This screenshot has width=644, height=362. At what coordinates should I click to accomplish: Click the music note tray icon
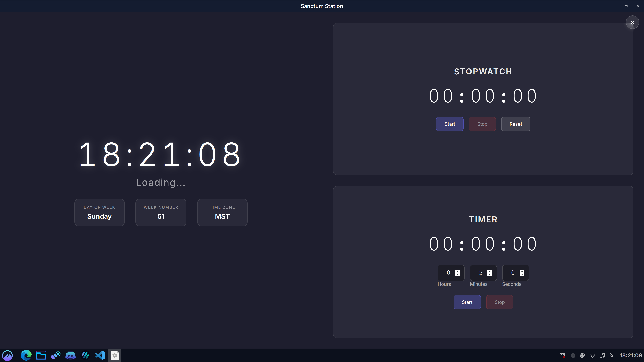coord(603,355)
